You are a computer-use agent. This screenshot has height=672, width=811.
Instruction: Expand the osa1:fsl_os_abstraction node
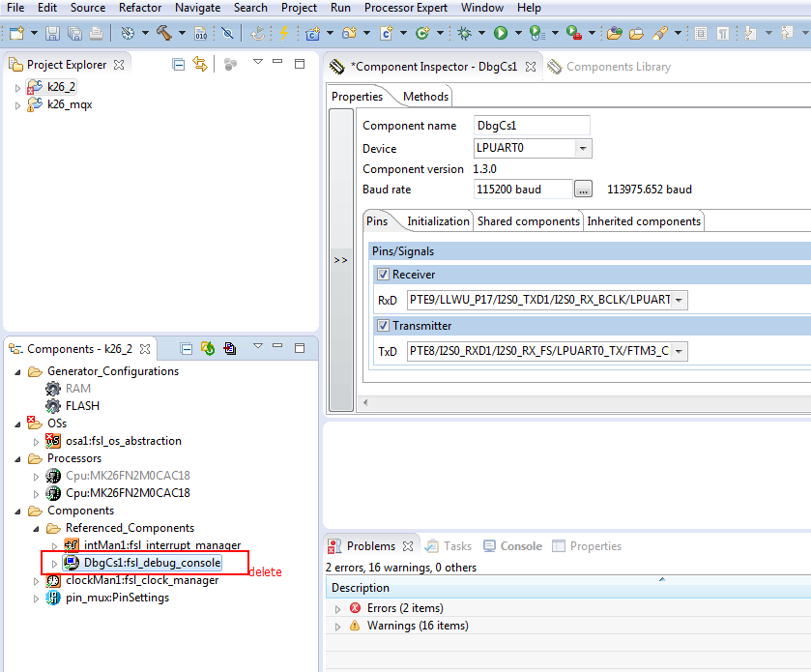pos(36,442)
